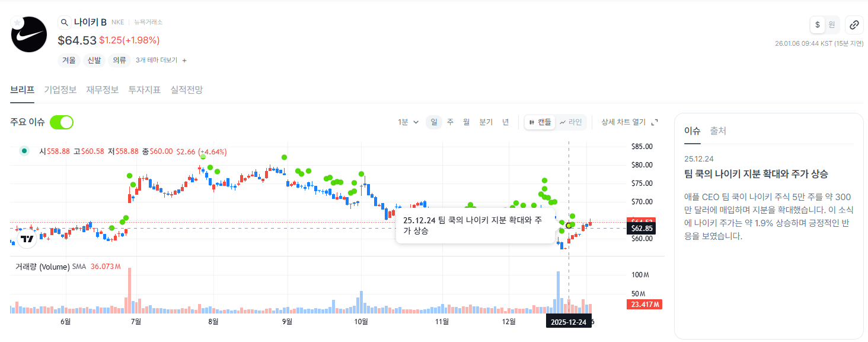Click green issue dot near 8월 high

pos(203,157)
